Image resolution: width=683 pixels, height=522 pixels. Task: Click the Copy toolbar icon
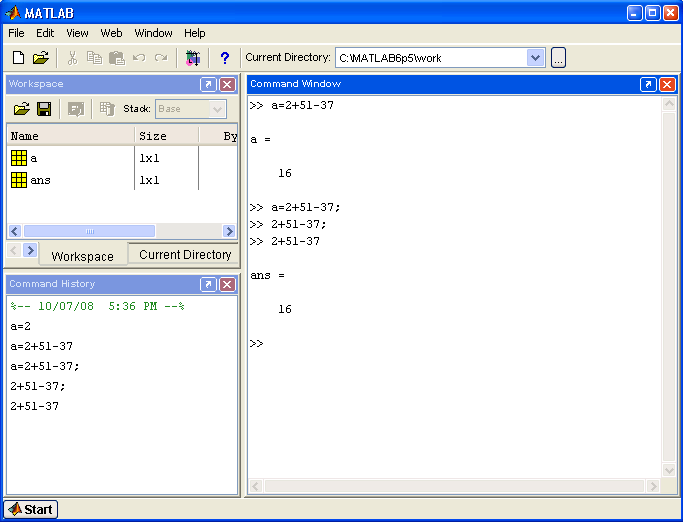[94, 58]
